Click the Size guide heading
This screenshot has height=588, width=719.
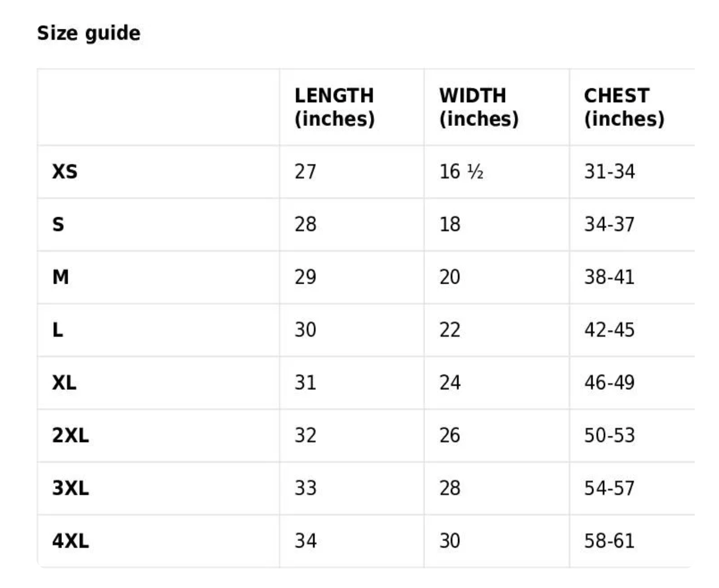tap(89, 33)
